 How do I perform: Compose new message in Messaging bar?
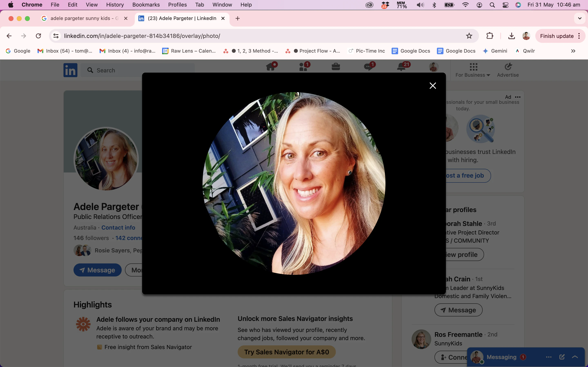(562, 357)
